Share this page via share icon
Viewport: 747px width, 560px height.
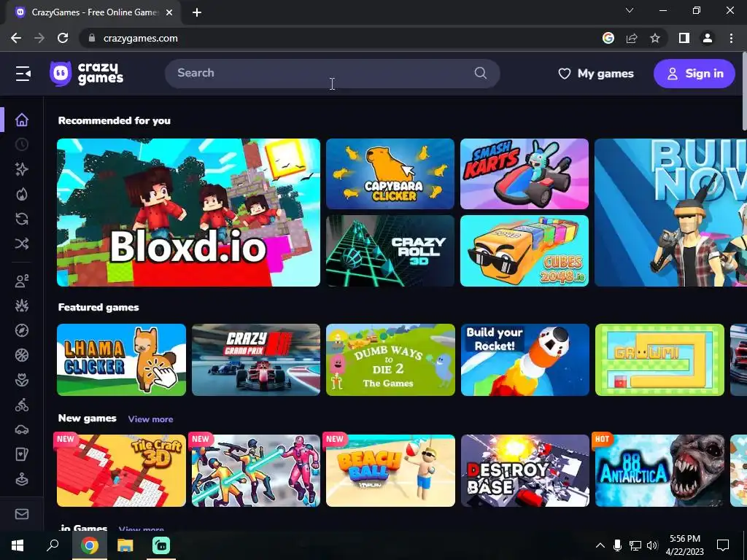click(x=632, y=38)
